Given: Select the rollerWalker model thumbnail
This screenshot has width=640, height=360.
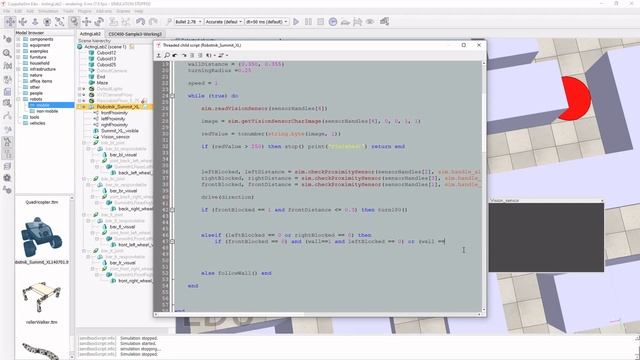Looking at the screenshot, I should pyautogui.click(x=41, y=297).
